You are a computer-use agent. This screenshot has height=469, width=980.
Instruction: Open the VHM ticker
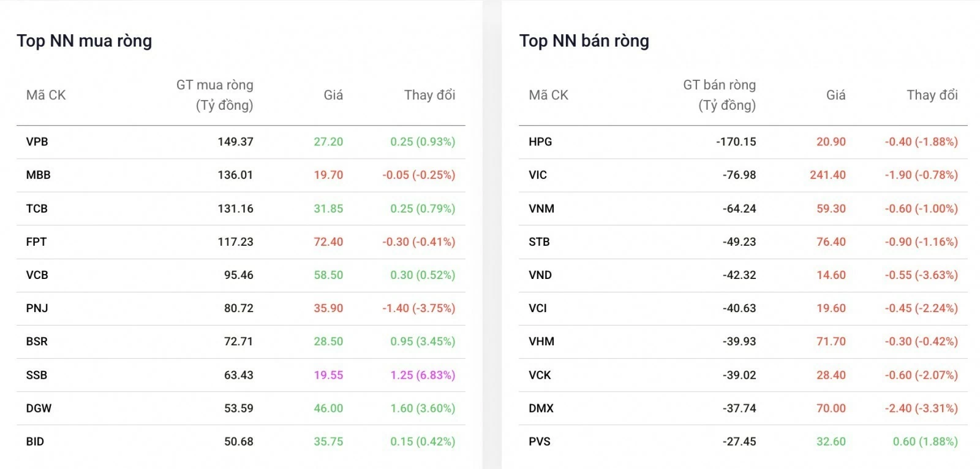[541, 341]
